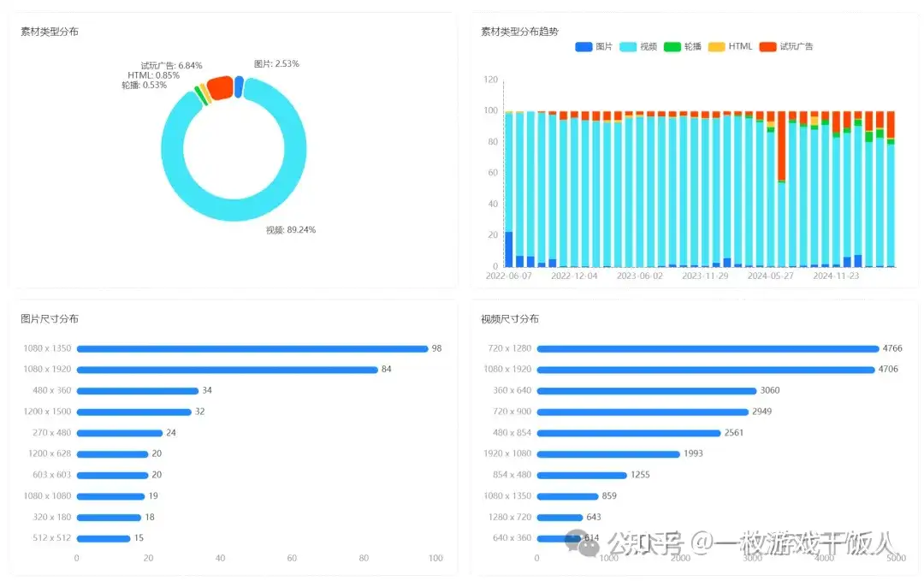Click the value 1255 in video size chart
The image size is (924, 581).
[641, 474]
